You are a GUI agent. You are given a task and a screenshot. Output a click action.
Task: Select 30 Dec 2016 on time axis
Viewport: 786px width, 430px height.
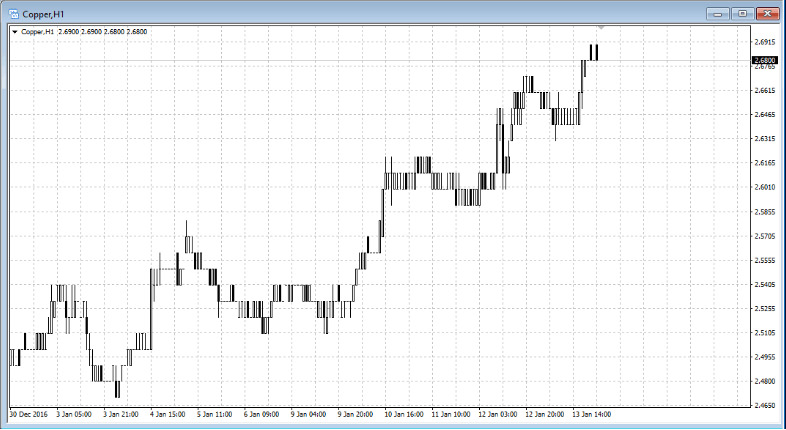click(x=27, y=413)
